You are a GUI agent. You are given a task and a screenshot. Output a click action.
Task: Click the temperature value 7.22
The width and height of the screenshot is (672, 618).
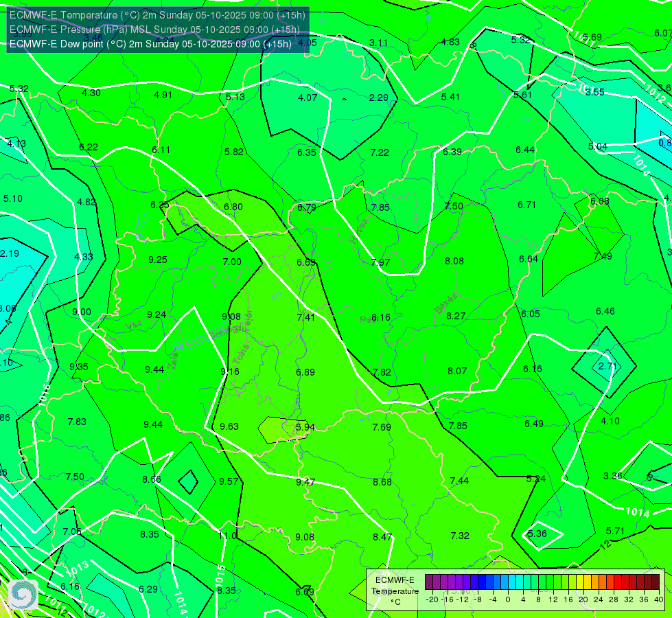380,152
